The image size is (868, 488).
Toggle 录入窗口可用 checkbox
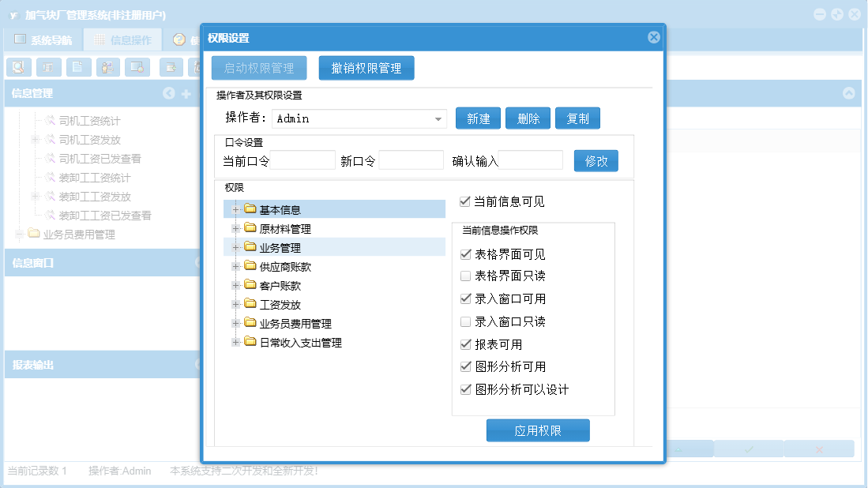point(465,298)
